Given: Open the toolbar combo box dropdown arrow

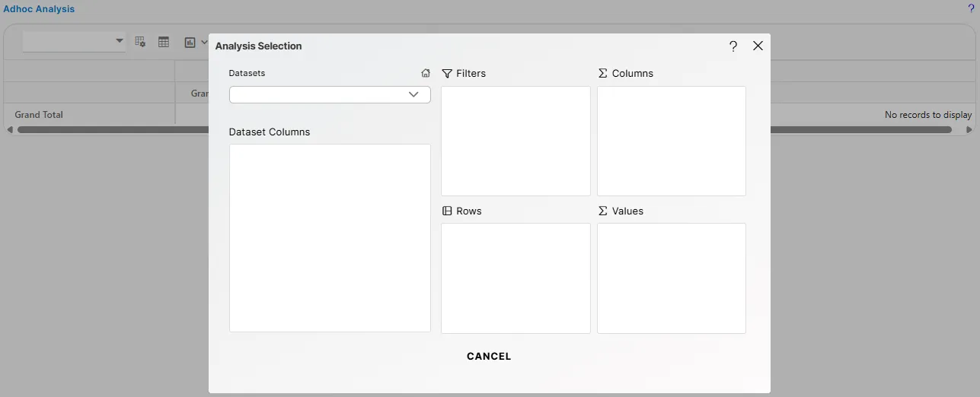Looking at the screenshot, I should pos(120,41).
